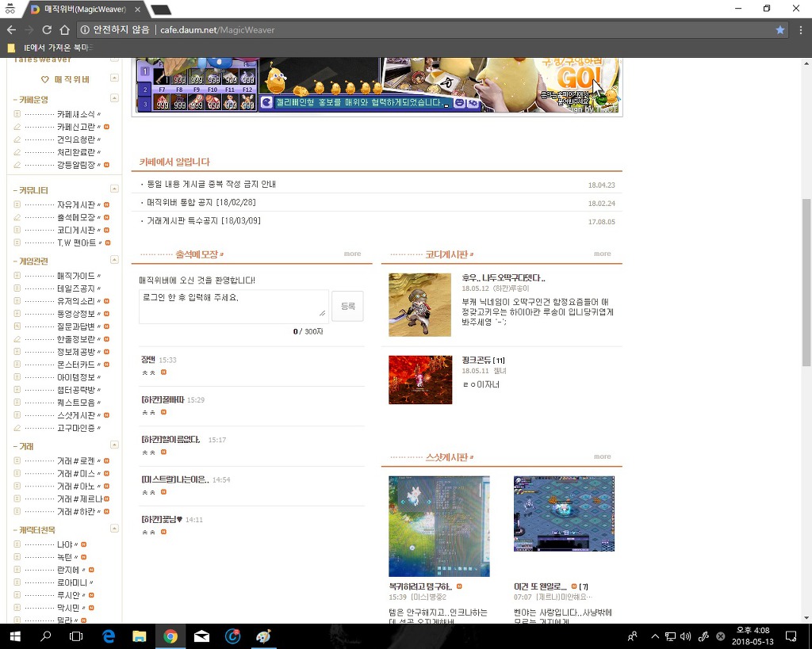Open the character thumbnail of 후우 post

pos(420,305)
